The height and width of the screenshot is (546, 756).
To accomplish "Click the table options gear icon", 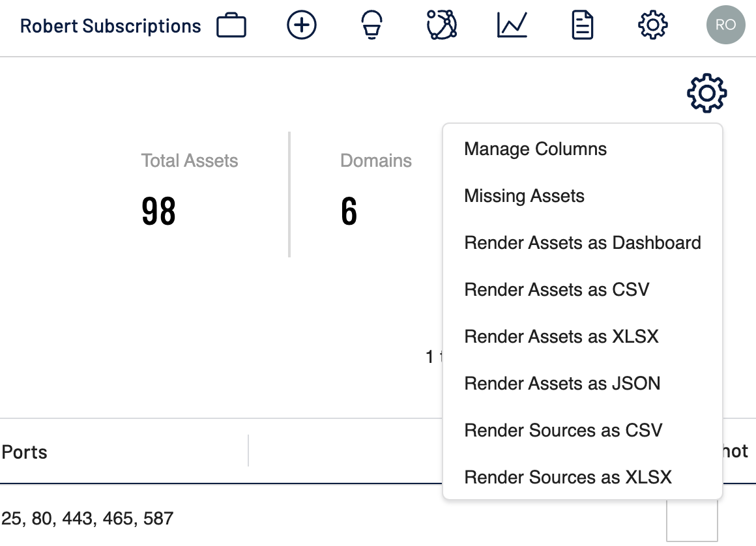I will pos(706,93).
